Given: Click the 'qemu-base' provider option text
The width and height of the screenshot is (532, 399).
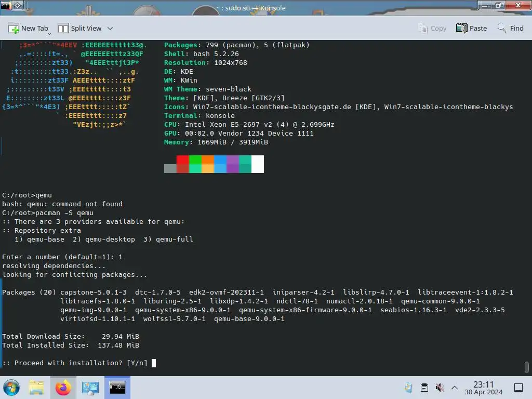Looking at the screenshot, I should [46, 239].
